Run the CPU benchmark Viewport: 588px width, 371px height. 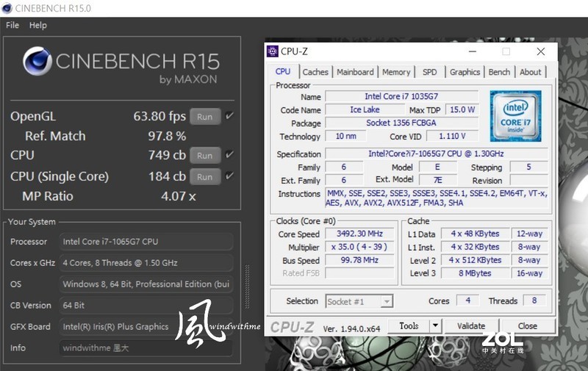pyautogui.click(x=205, y=155)
